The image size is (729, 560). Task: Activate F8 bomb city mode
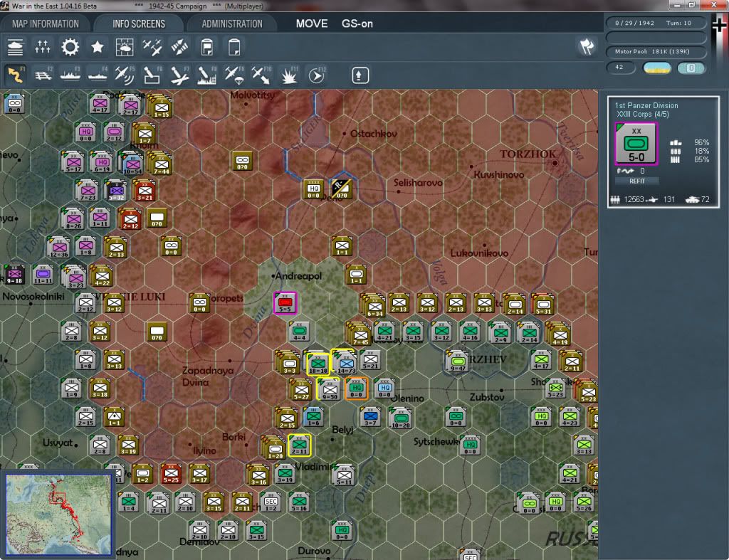click(x=207, y=75)
